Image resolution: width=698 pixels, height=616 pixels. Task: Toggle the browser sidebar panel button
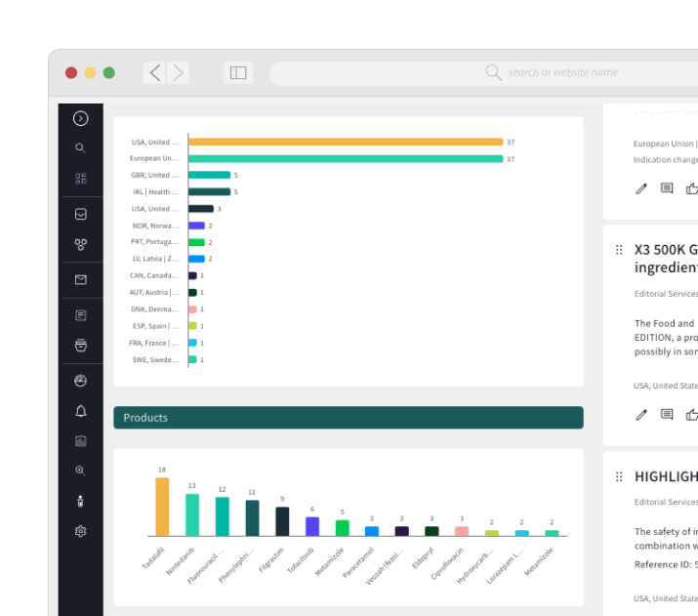237,72
